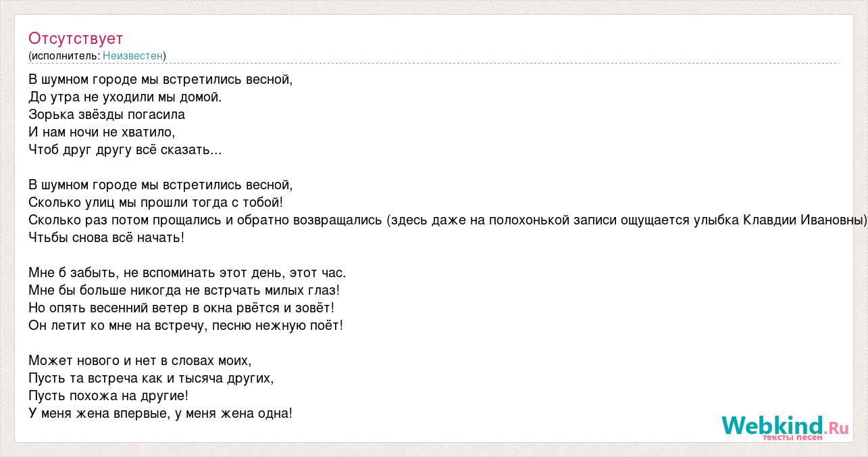Click the line Мне бы больше никогда

(x=184, y=291)
